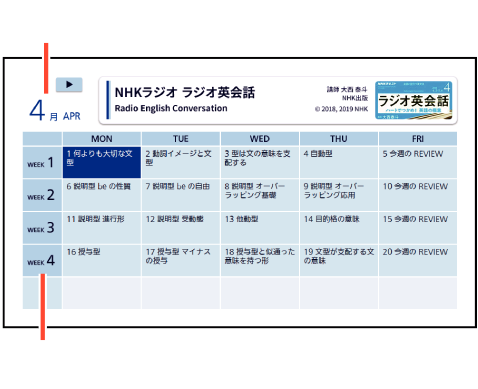Open lesson 18 授与型と似通った意味を持つ形

click(x=260, y=260)
